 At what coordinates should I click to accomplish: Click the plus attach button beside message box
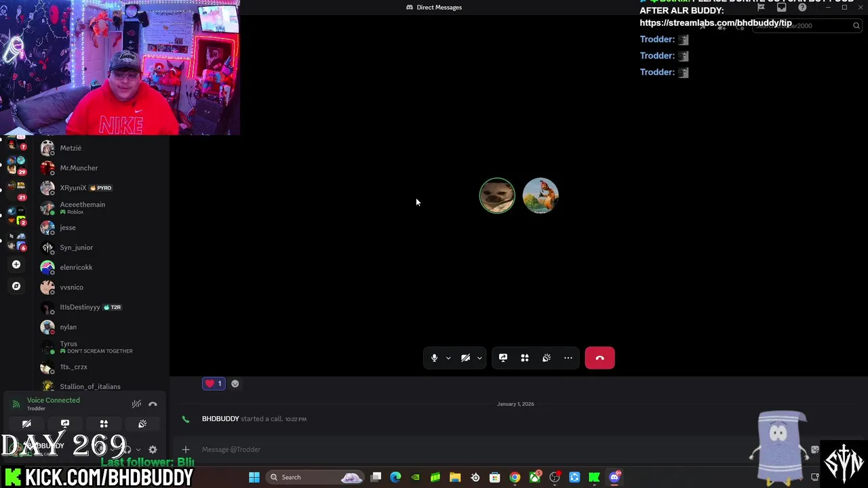pos(185,449)
